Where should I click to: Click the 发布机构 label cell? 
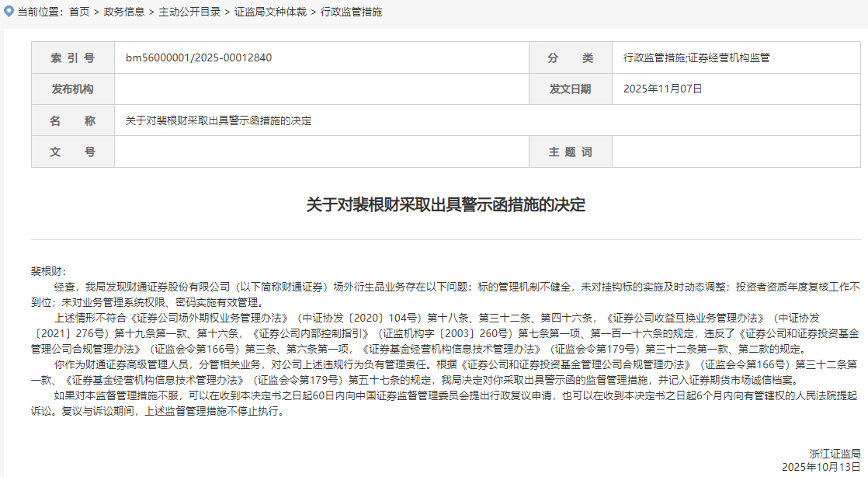[x=72, y=89]
